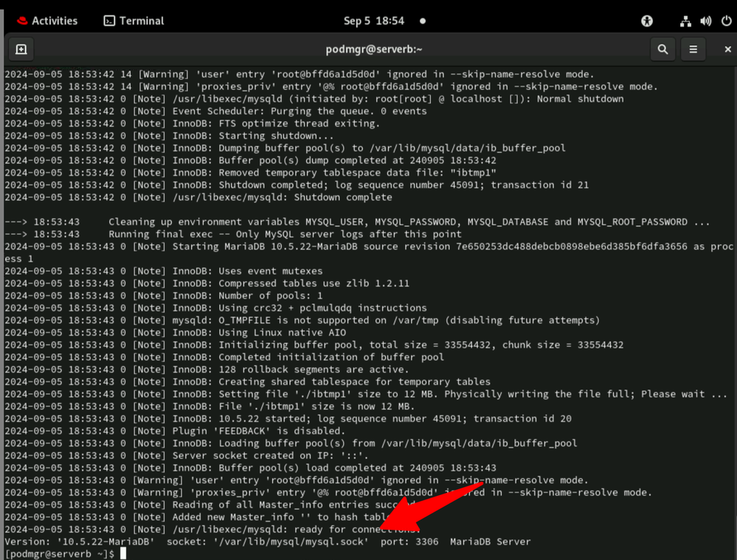Click the Terminal icon in top bar
The width and height of the screenshot is (737, 560).
(110, 21)
